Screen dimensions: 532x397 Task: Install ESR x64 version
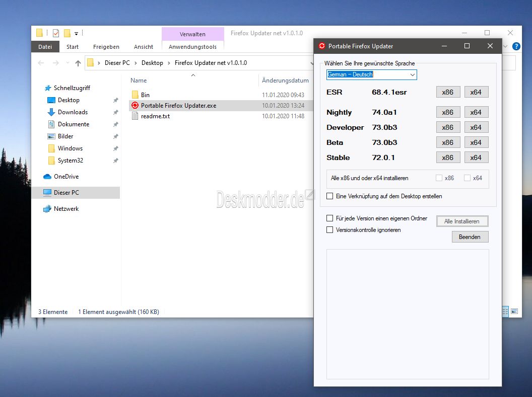click(x=476, y=92)
